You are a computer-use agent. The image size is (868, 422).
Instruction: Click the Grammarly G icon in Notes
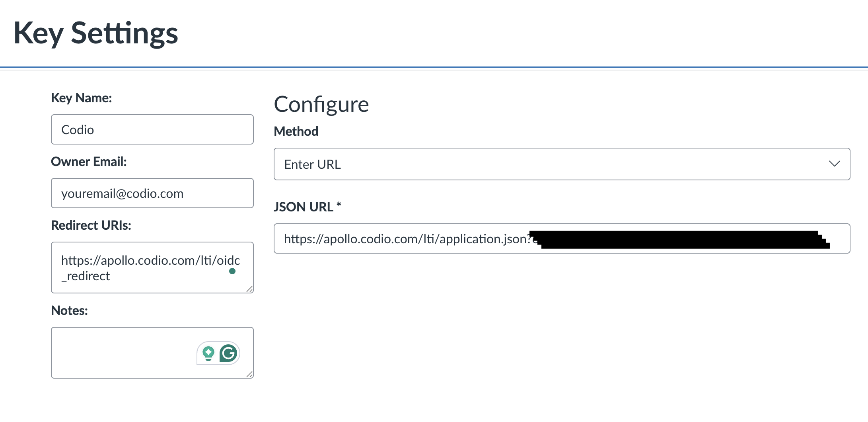tap(228, 353)
